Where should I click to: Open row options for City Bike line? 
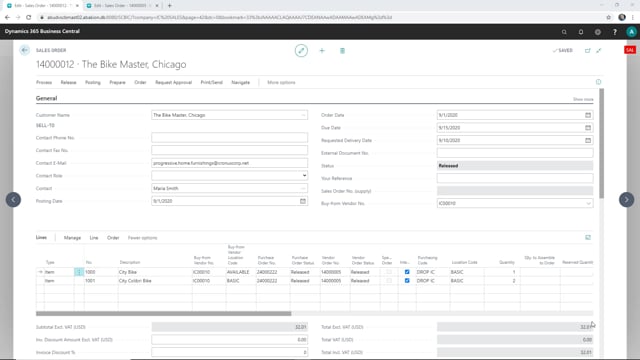tap(79, 272)
